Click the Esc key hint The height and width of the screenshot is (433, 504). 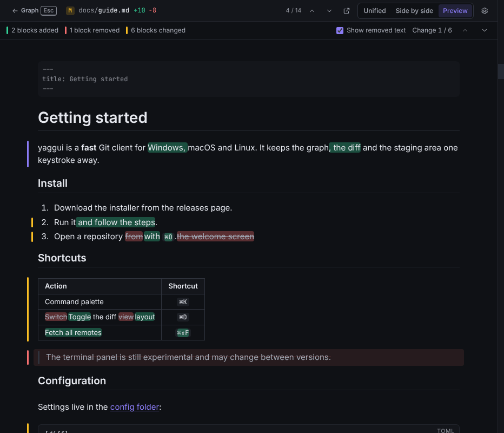click(x=49, y=11)
